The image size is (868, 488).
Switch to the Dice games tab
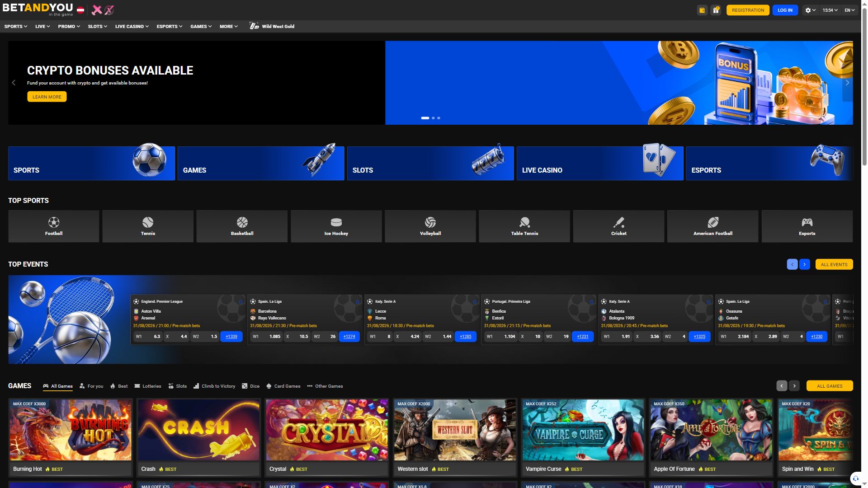click(251, 386)
